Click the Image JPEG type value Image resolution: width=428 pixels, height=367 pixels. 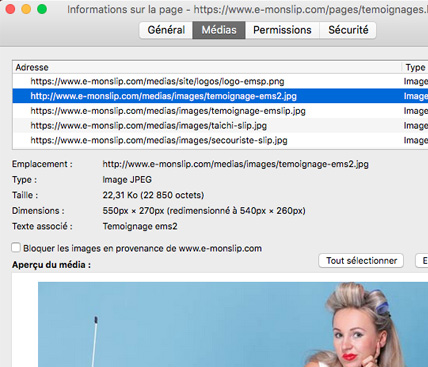coord(127,180)
